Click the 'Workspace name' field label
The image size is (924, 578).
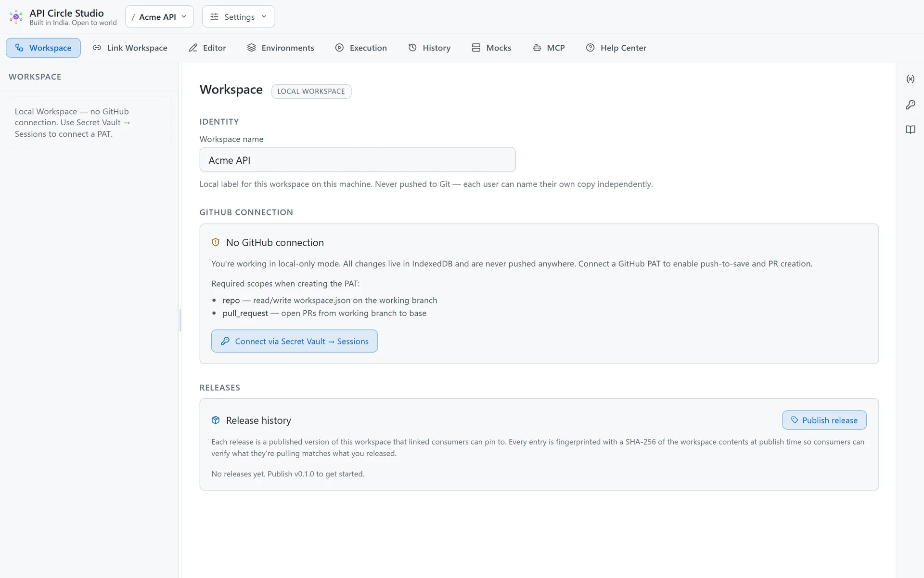231,139
